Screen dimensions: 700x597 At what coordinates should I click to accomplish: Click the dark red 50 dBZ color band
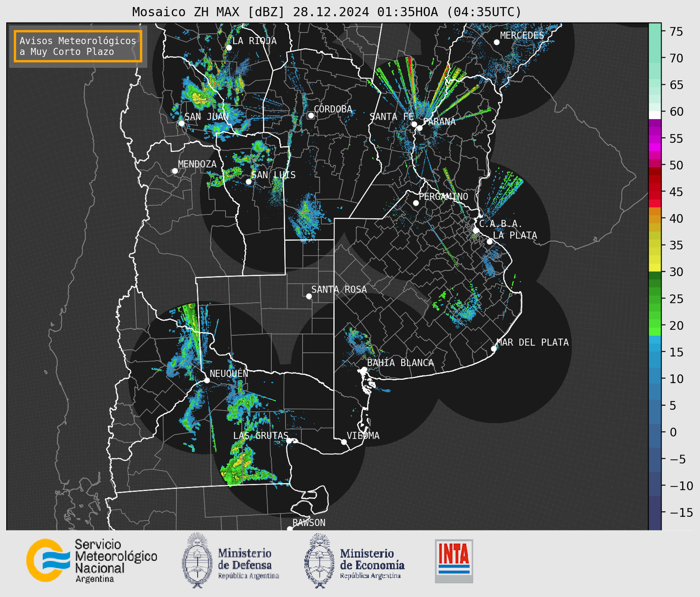(655, 171)
